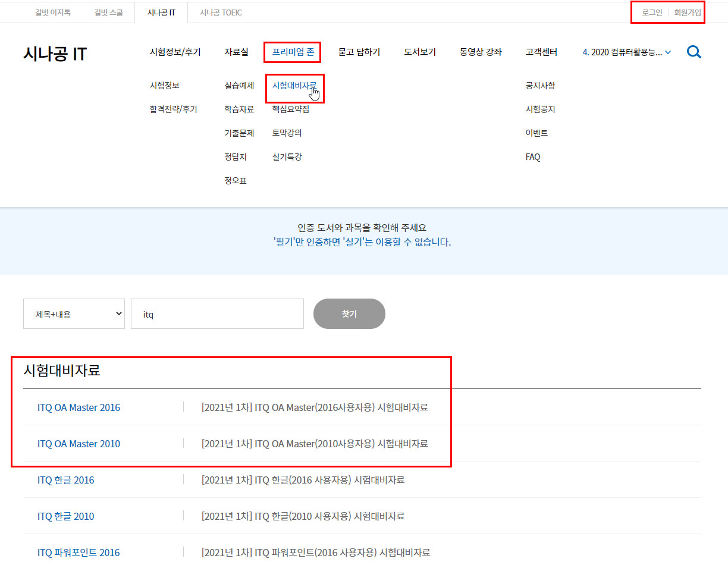Screen dimensions: 728x568
Task: Expand the 2020 컴퓨터활용능력 book selector
Action: pos(626,52)
